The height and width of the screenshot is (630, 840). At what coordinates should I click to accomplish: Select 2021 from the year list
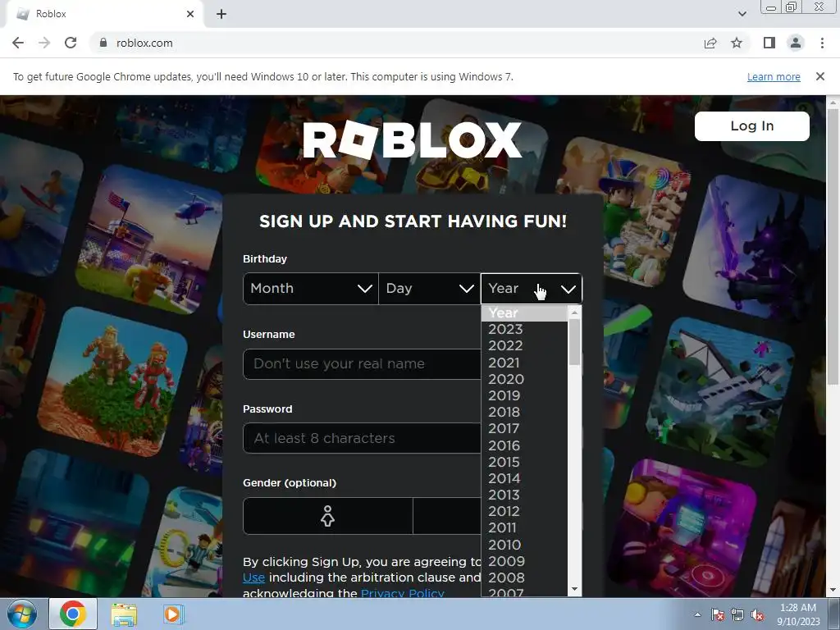click(524, 363)
